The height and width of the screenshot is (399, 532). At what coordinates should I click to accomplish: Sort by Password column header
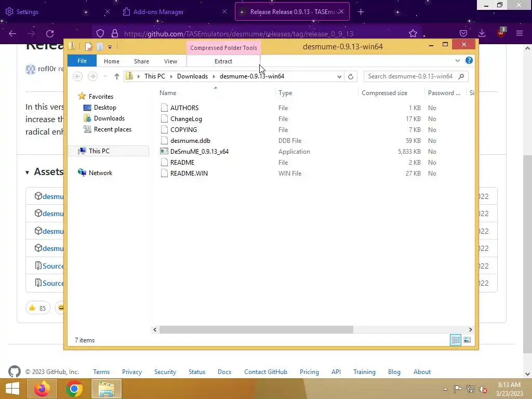[445, 92]
